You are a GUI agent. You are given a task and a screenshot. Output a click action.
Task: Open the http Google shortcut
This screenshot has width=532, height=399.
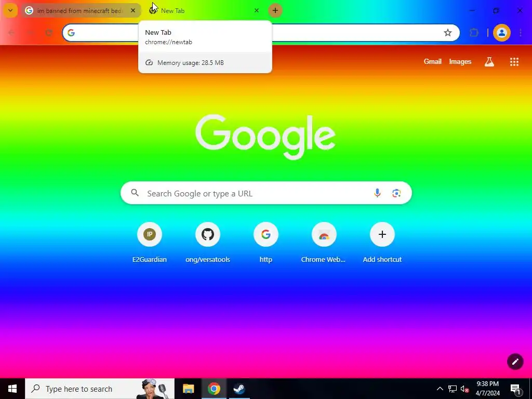[x=265, y=242]
